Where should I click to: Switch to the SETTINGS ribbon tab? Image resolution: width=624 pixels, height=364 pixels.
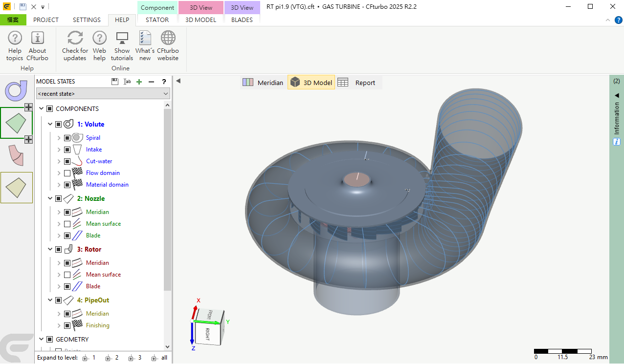[87, 20]
